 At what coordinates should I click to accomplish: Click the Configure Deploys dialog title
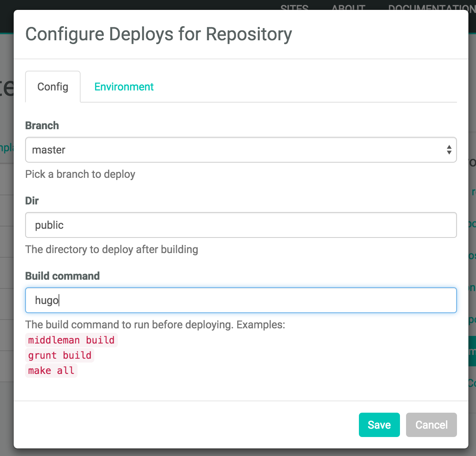(x=159, y=34)
